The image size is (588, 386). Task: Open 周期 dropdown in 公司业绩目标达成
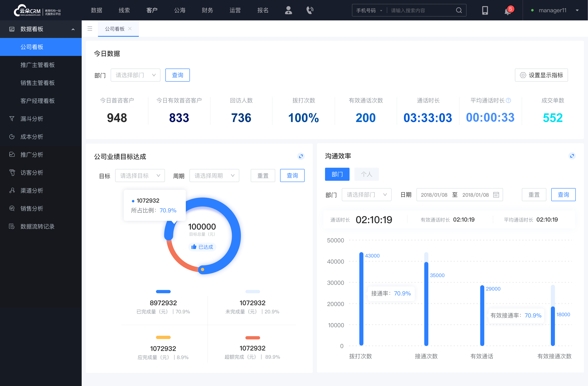[x=214, y=176]
